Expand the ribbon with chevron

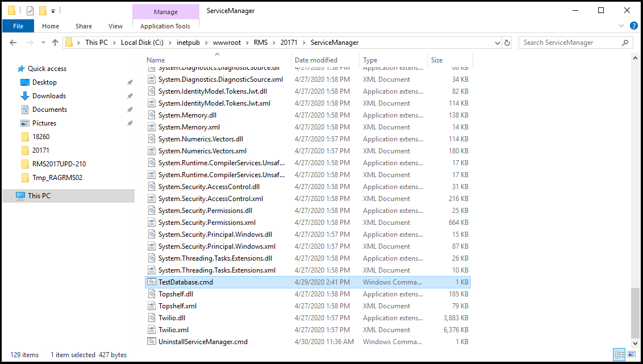pyautogui.click(x=621, y=26)
